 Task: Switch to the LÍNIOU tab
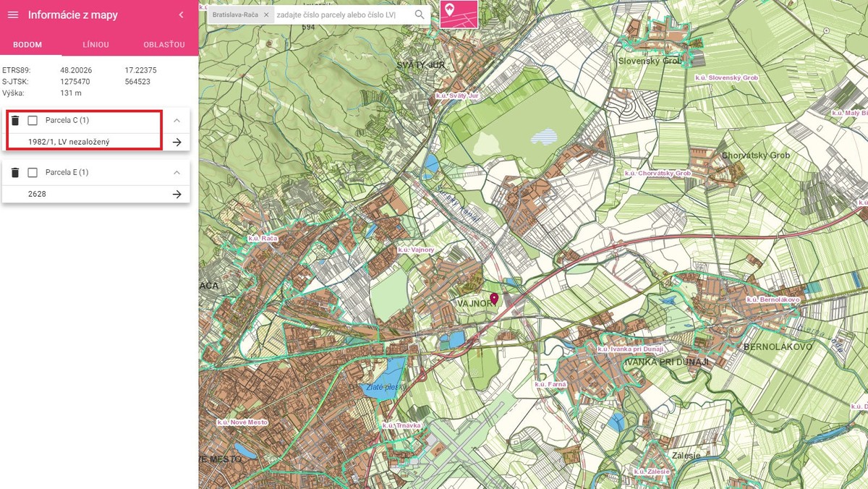95,45
